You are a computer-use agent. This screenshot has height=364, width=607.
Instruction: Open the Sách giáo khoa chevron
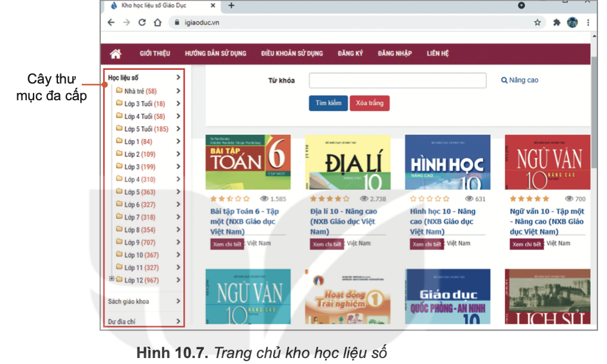(177, 302)
